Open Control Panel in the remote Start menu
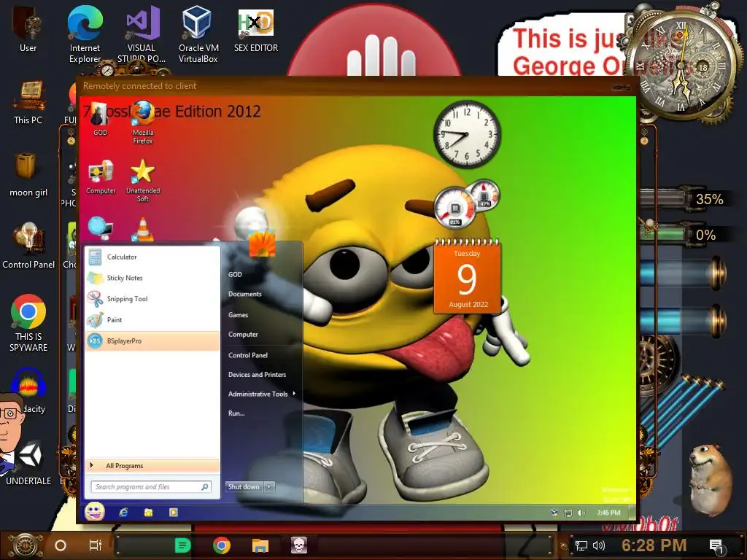 pos(248,355)
